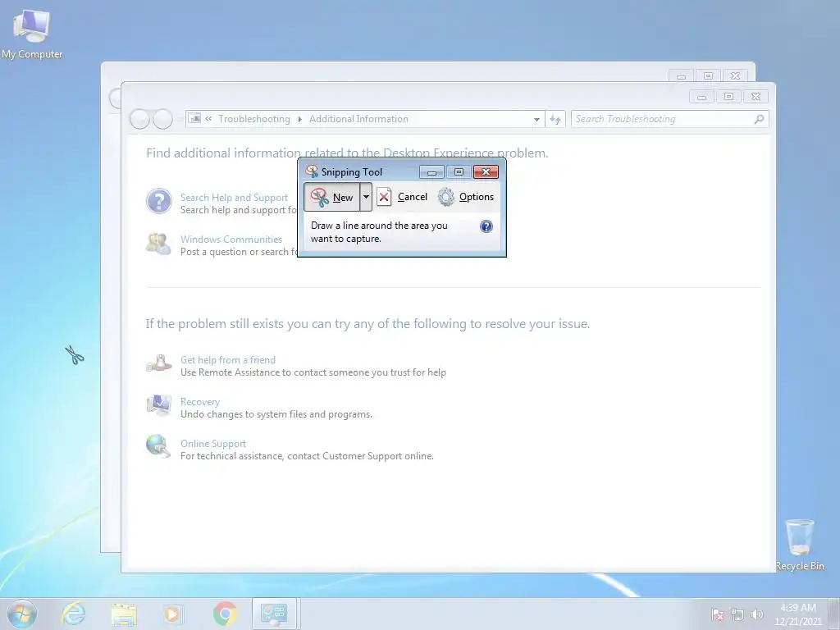Image resolution: width=840 pixels, height=630 pixels.
Task: Switch to the Control Panel taskbar button
Action: click(x=274, y=614)
